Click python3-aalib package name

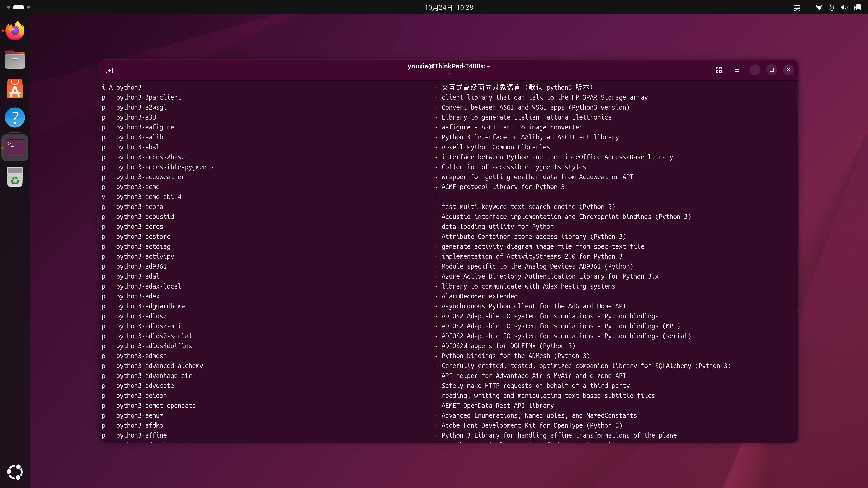[139, 137]
